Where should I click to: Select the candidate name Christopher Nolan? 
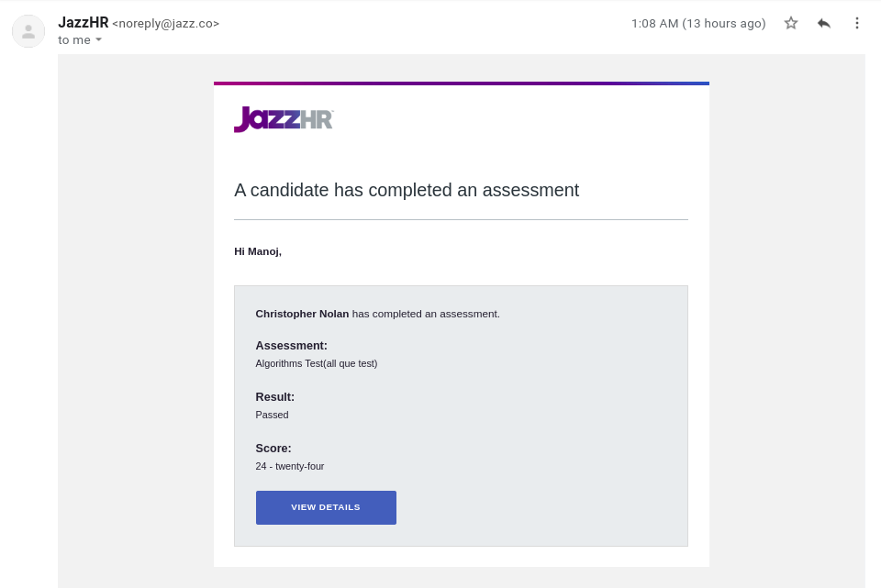(x=302, y=314)
